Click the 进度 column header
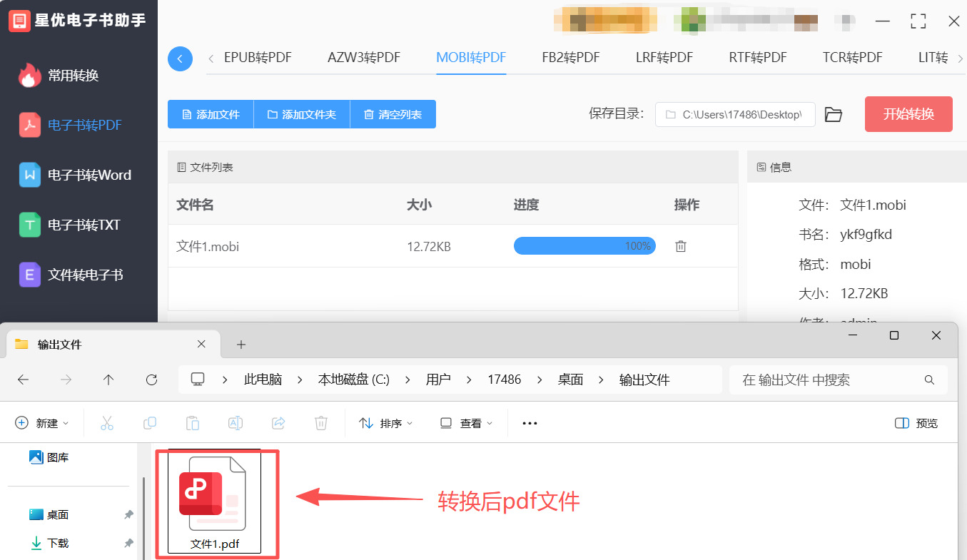Screen dimensions: 967x560 526,205
